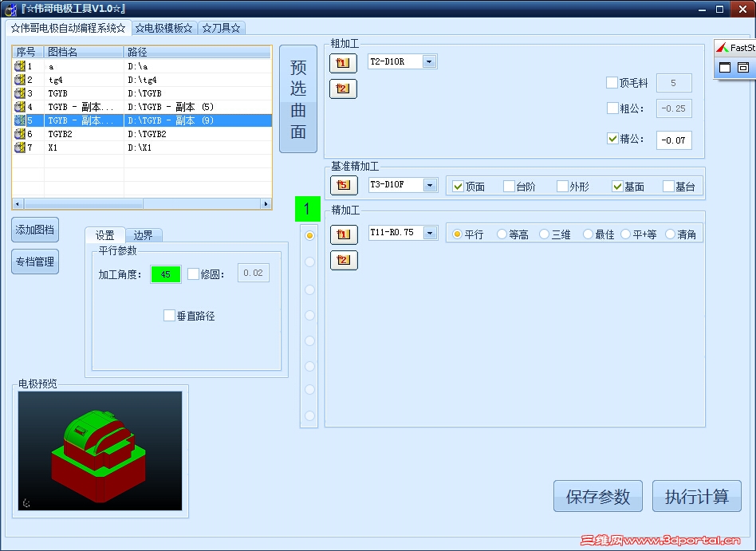Uncheck the 基面 checkbox
756x551 pixels.
click(617, 186)
